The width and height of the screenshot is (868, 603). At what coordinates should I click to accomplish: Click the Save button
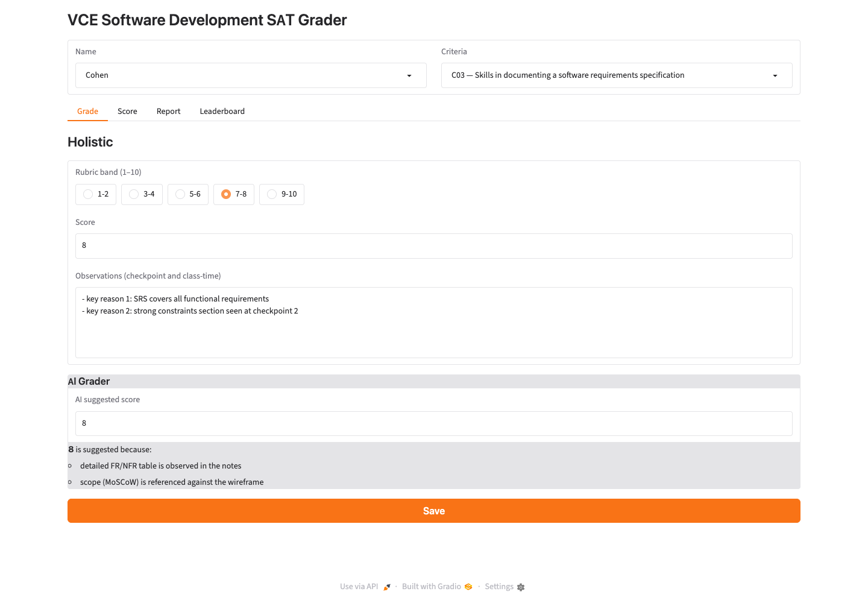pyautogui.click(x=434, y=511)
